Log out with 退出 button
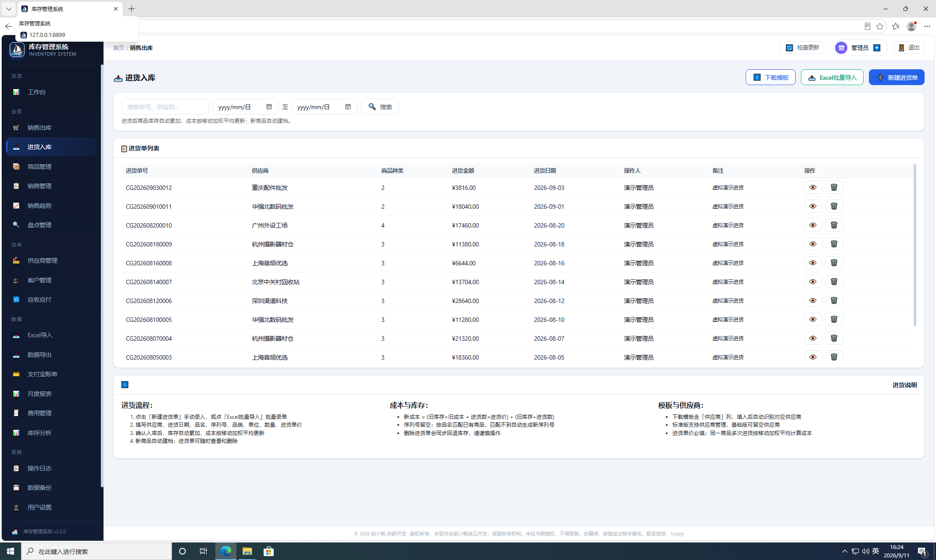936x560 pixels. point(909,47)
